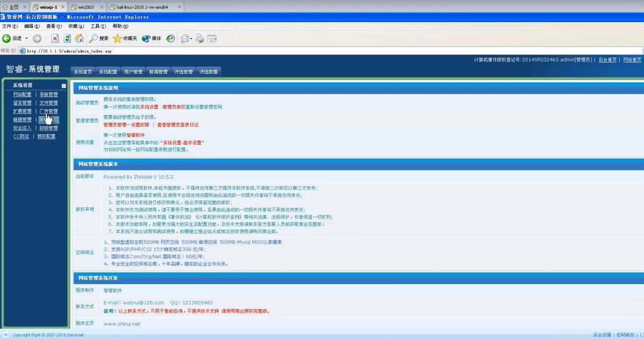Click the 后台设置 link at bottom right
The height and width of the screenshot is (339, 644).
(602, 335)
